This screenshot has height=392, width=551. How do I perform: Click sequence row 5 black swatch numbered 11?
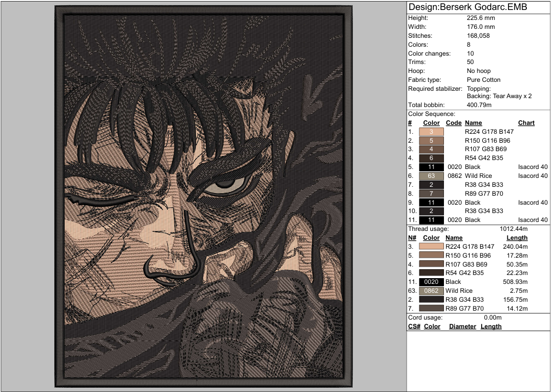point(431,167)
